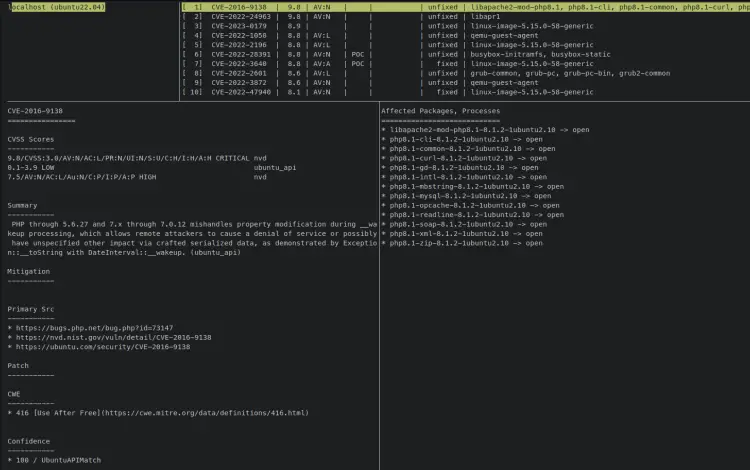This screenshot has width=750, height=470.
Task: Select the localhost (ubuntu22.04) server entry
Action: coord(56,7)
